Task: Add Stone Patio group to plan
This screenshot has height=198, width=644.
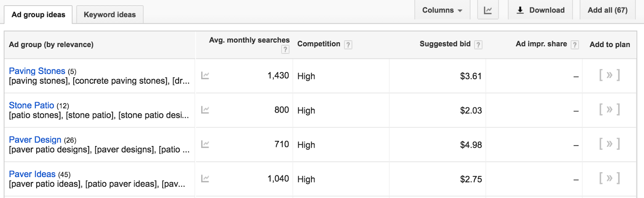Action: coord(609,109)
